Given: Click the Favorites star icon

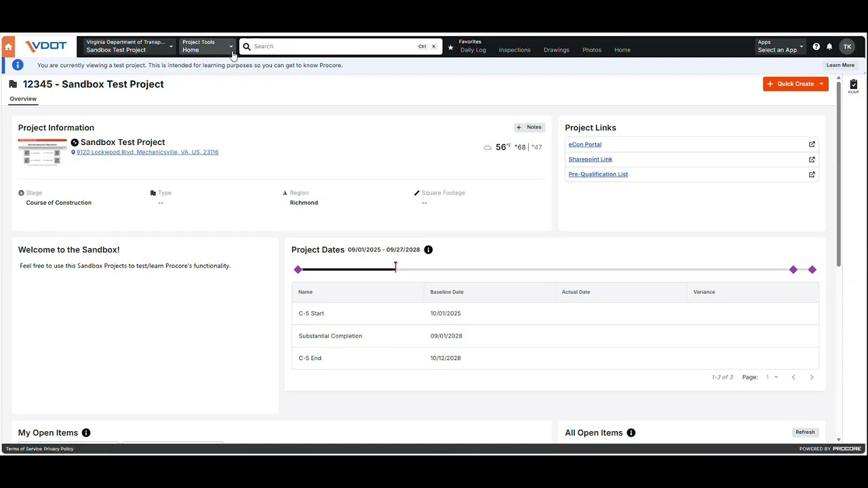Looking at the screenshot, I should pos(450,47).
